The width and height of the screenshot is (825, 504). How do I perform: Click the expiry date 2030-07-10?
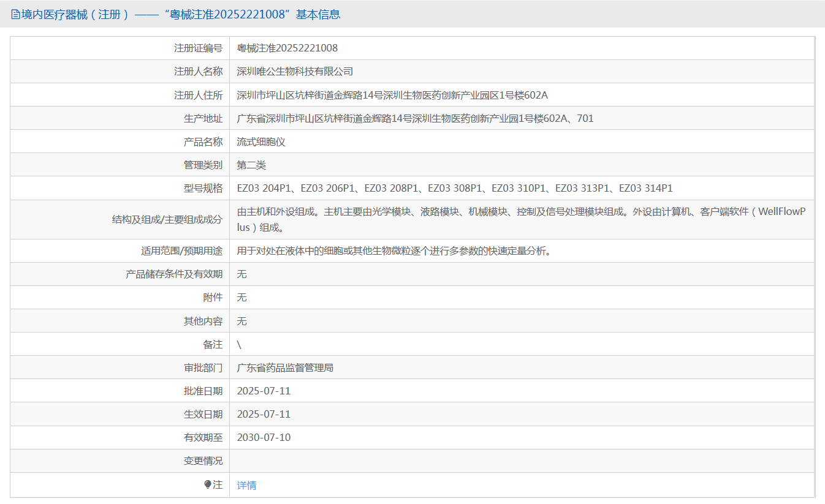pyautogui.click(x=264, y=437)
